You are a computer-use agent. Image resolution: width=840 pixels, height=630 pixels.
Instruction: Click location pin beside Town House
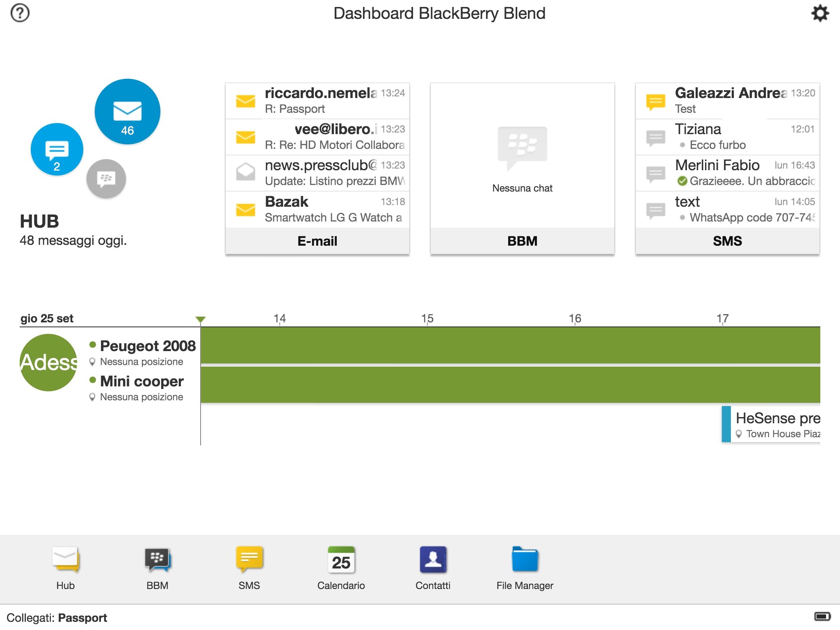coord(739,434)
